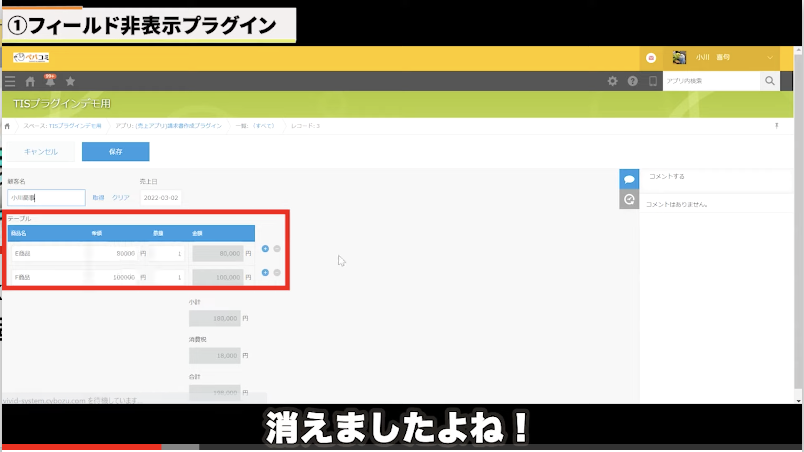
Task: Click the search magnifier button
Action: pos(770,81)
